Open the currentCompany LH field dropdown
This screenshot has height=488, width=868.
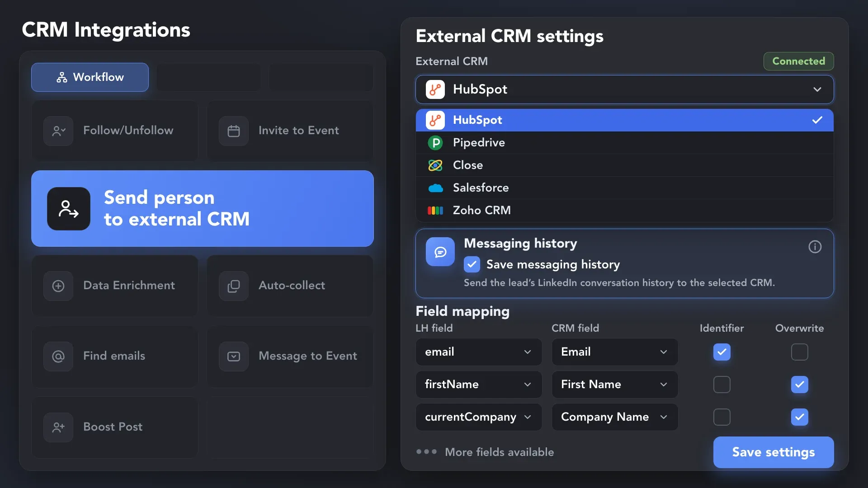click(x=479, y=417)
